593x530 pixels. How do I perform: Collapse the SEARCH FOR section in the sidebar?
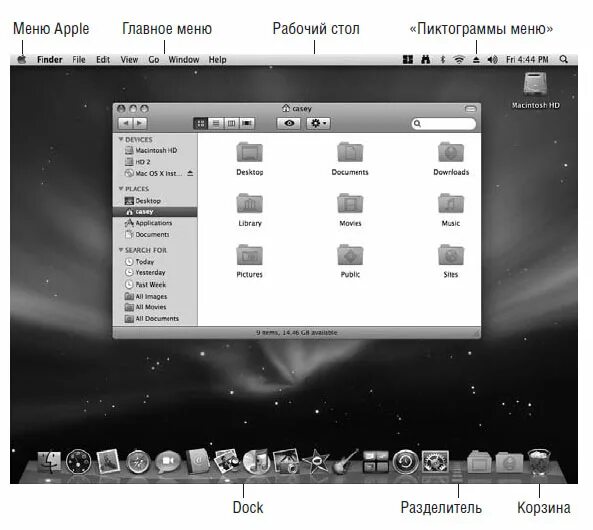pos(121,250)
